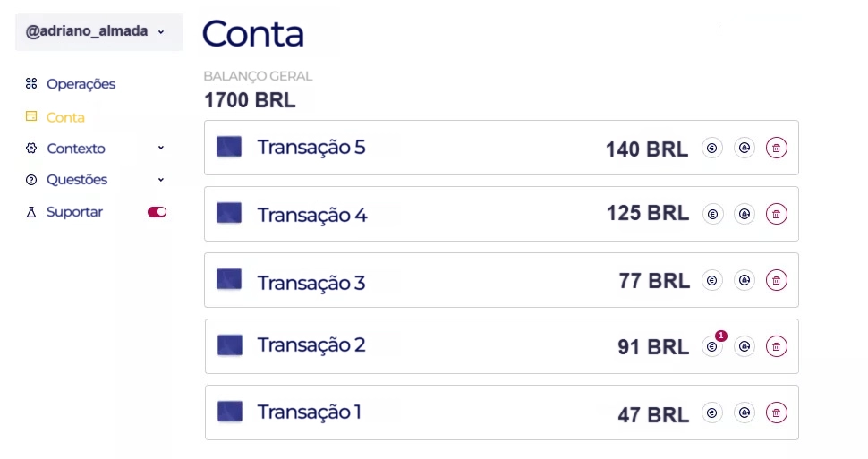Click the at-sign icon on Transação 5
The width and height of the screenshot is (868, 459).
[x=744, y=149]
